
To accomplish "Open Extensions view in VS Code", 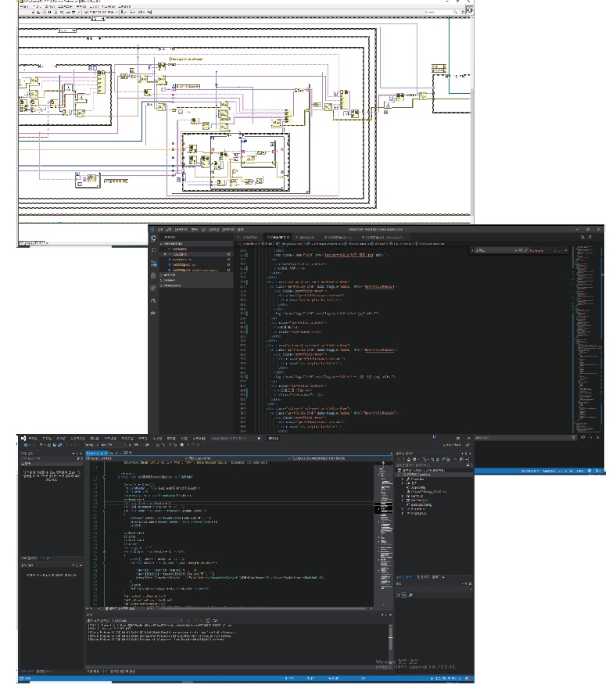I will coord(153,288).
